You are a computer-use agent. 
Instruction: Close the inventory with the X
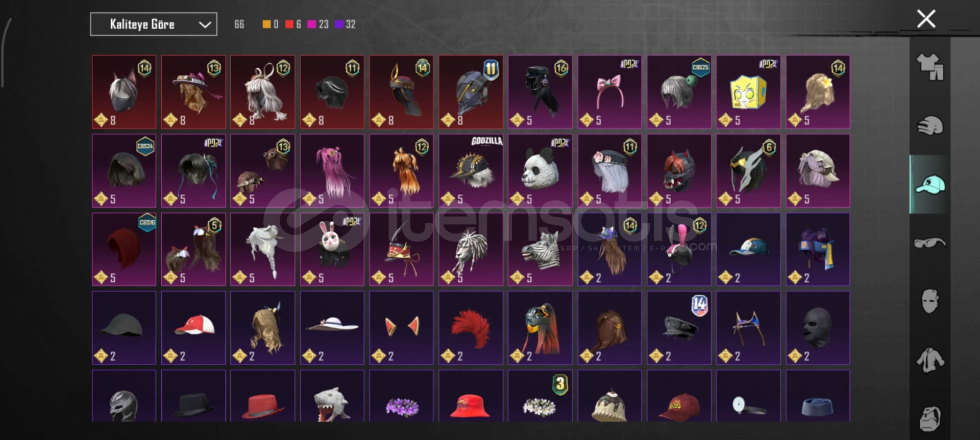[926, 19]
